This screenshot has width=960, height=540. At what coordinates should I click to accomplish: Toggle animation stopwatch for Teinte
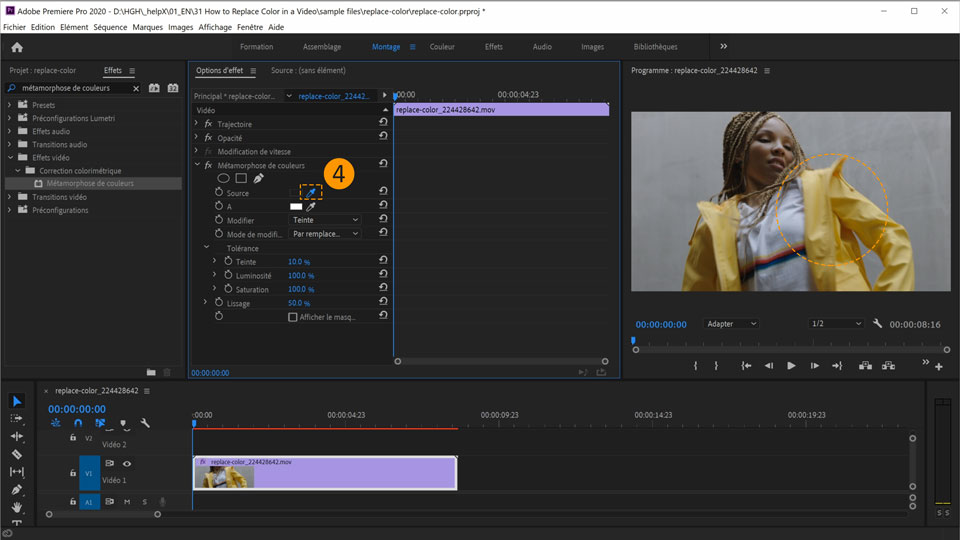tap(228, 261)
